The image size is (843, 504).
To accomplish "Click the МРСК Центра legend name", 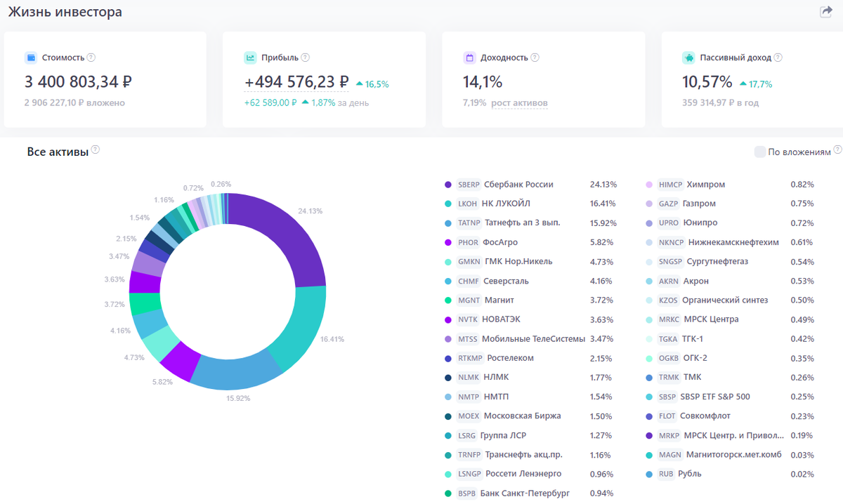I will point(712,319).
